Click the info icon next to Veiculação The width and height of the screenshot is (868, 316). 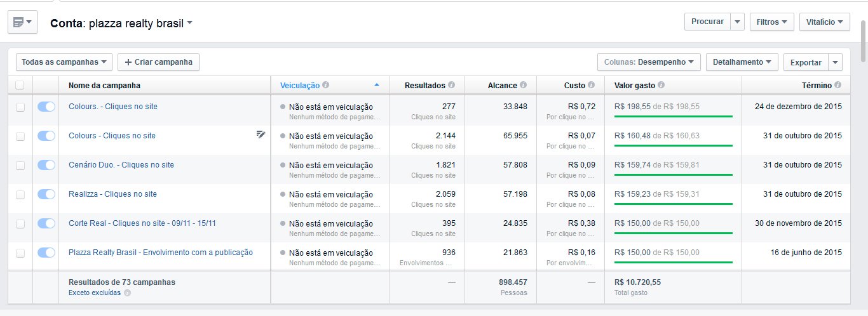pos(326,85)
